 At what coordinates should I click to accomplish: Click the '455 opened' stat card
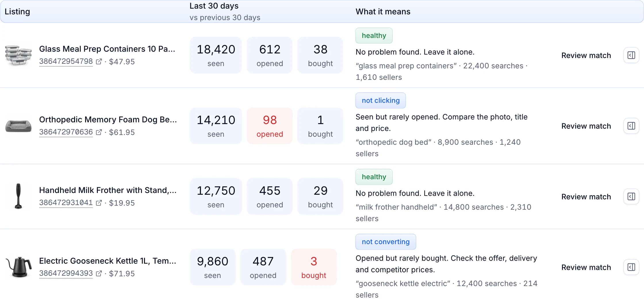click(270, 196)
